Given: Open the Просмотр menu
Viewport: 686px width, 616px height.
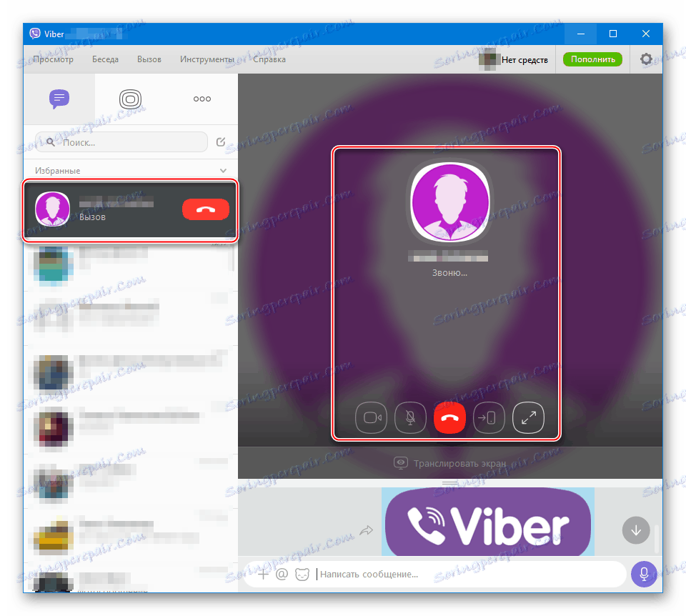Looking at the screenshot, I should coord(54,59).
